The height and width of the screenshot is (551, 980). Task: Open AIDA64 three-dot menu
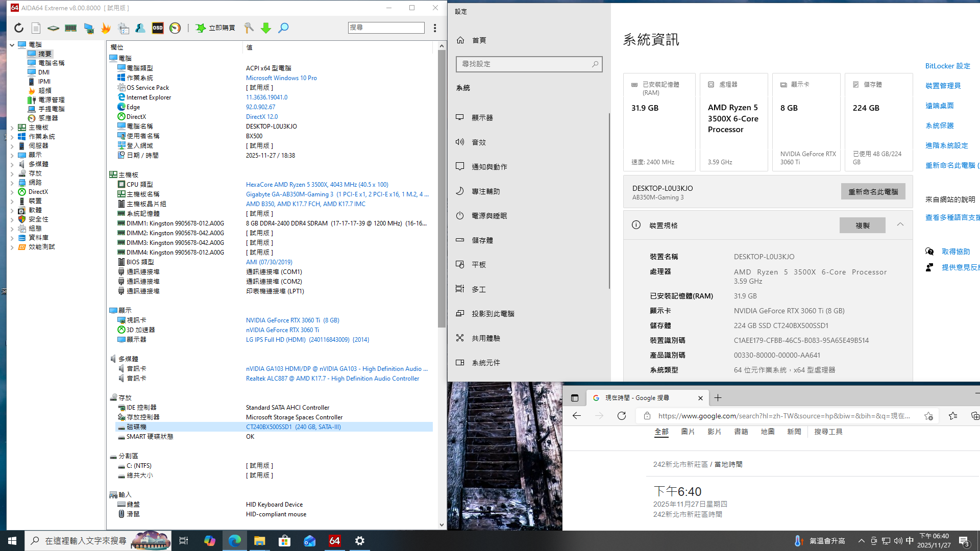pyautogui.click(x=435, y=28)
